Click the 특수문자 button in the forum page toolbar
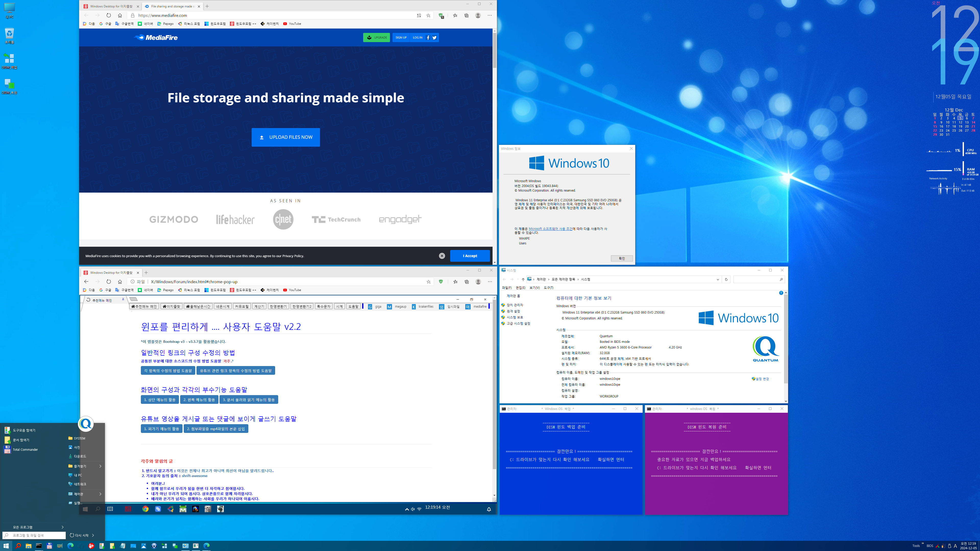Image resolution: width=980 pixels, height=551 pixels. tap(323, 306)
